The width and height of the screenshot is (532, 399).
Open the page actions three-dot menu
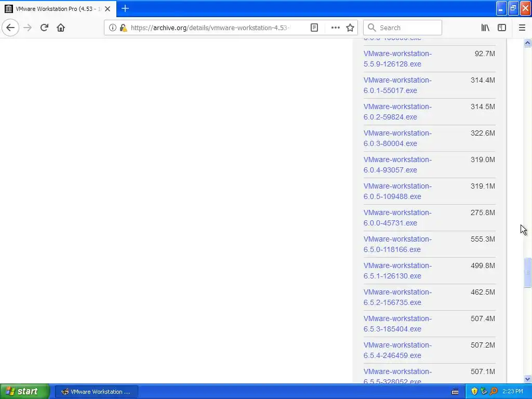pos(335,28)
